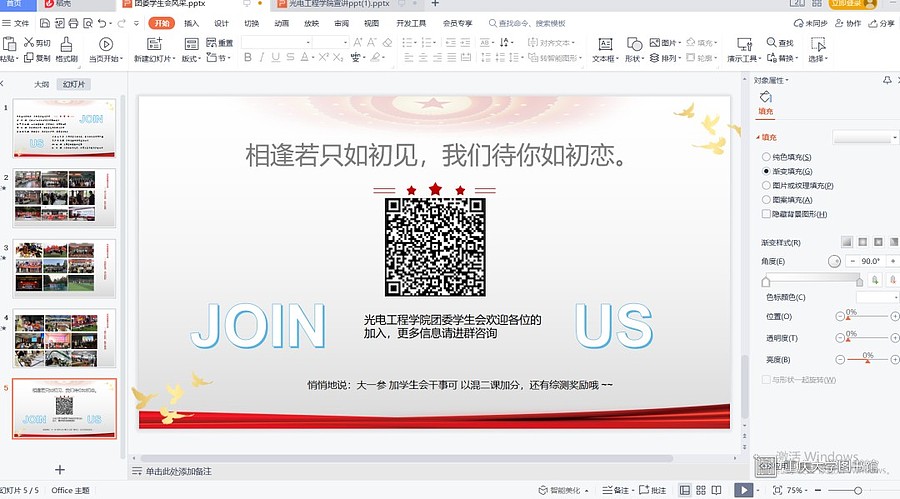Viewport: 900px width, 499px height.
Task: Click the Reset (重置) icon
Action: (x=211, y=42)
